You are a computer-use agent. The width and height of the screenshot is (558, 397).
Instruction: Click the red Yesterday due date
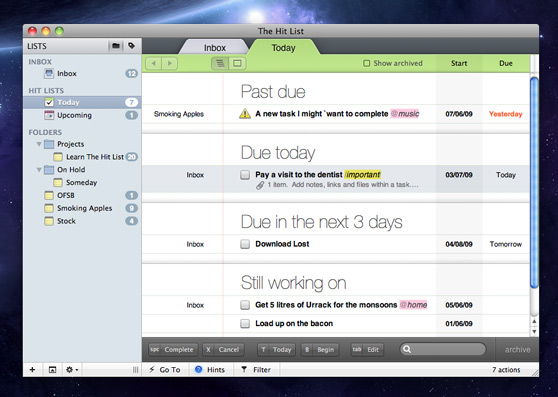click(506, 114)
